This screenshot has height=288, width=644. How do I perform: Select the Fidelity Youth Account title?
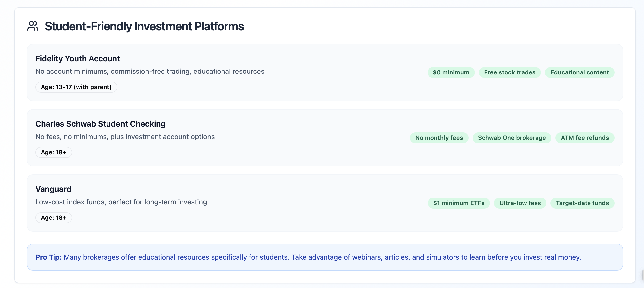coord(77,58)
